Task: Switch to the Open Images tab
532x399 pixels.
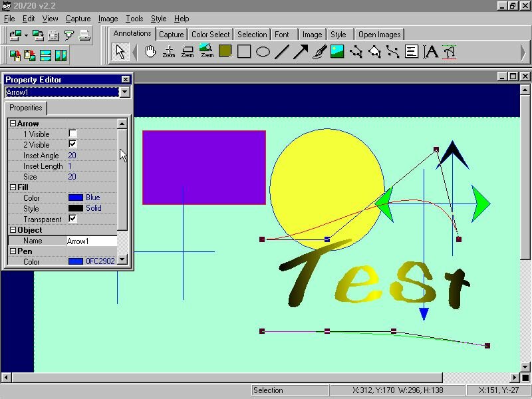Action: pyautogui.click(x=379, y=35)
